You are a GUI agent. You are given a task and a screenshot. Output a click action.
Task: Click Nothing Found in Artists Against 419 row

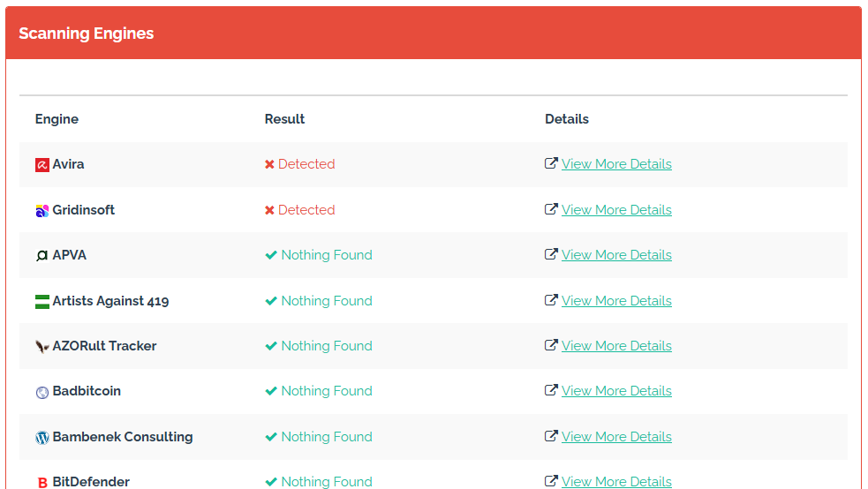click(x=327, y=301)
